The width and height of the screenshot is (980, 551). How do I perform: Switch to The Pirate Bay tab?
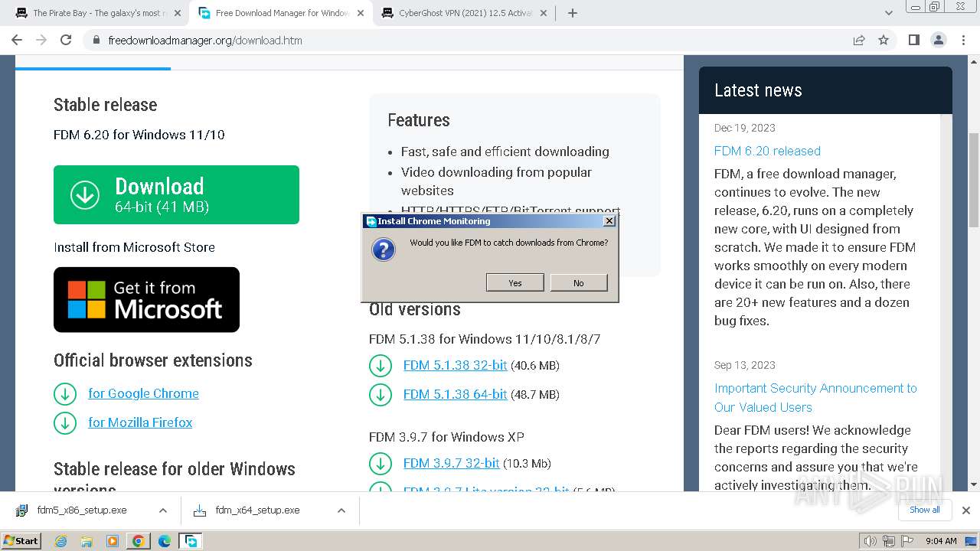coord(100,13)
